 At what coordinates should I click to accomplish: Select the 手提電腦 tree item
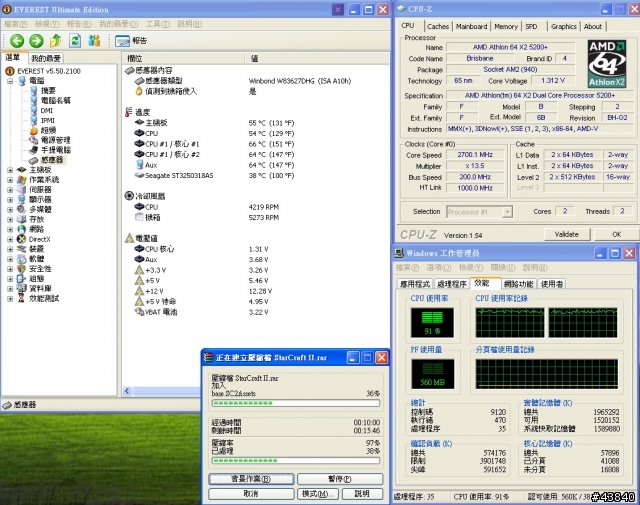pyautogui.click(x=56, y=150)
